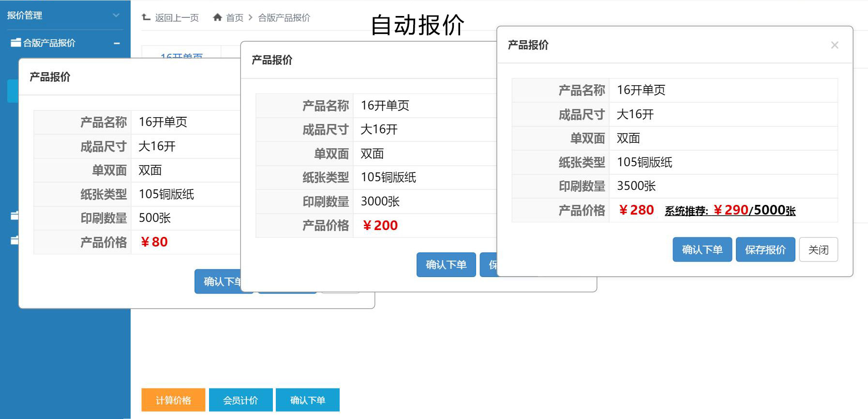
Task: Click the folder icon beside 合版产品报价 in sidebar
Action: point(15,43)
